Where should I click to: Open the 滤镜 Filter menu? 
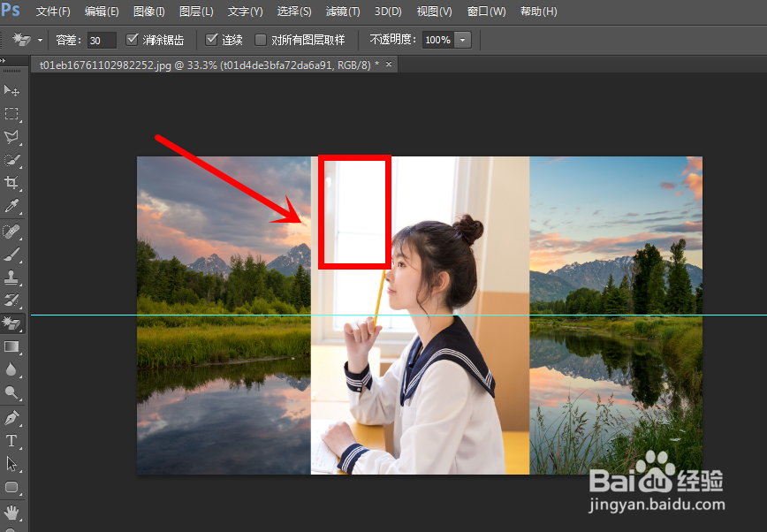click(343, 11)
